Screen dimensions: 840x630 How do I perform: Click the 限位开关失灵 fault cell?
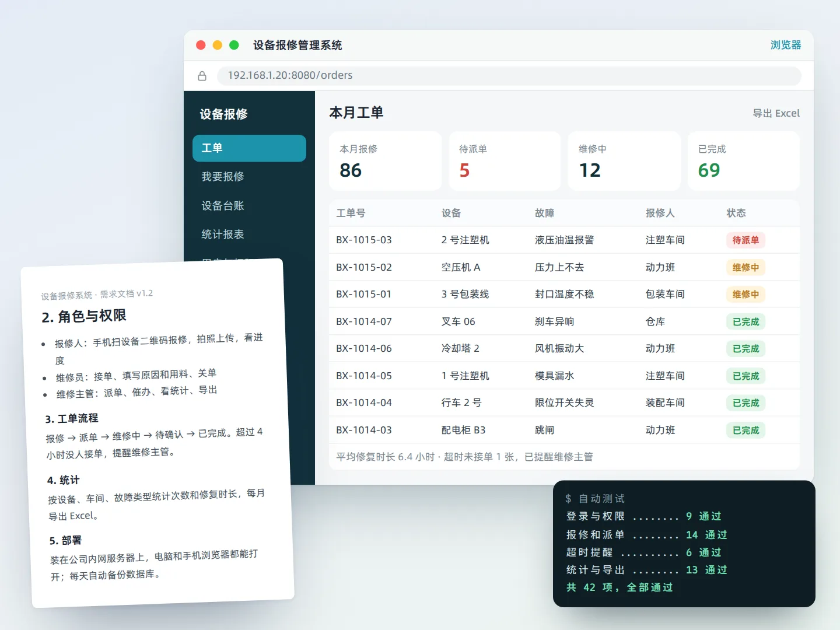pos(564,402)
